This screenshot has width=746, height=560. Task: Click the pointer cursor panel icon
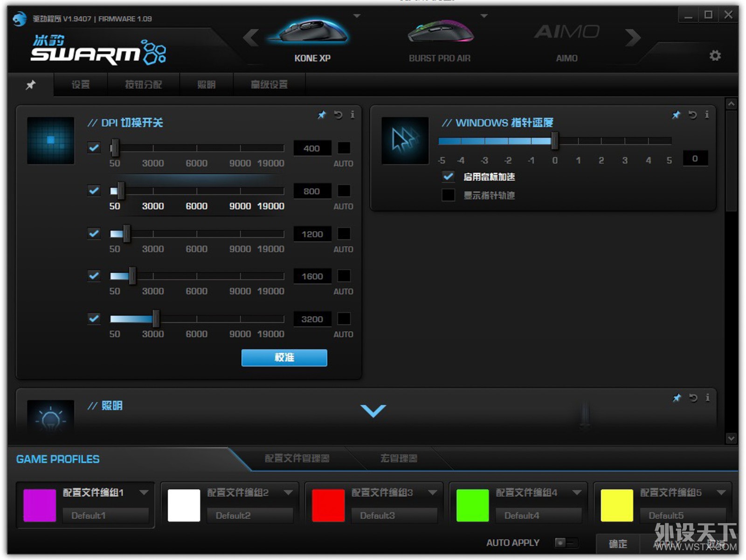pos(405,140)
